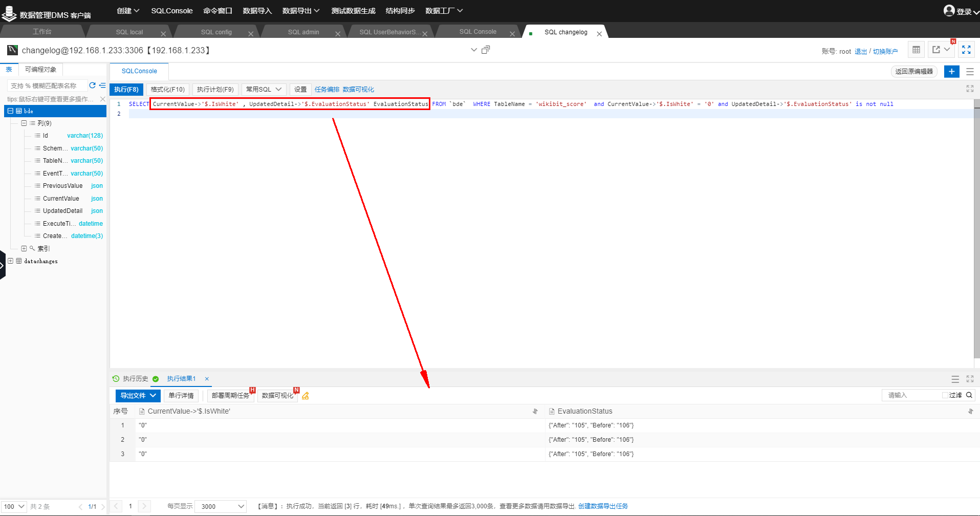The height and width of the screenshot is (516, 980).
Task: Close the SQL local tab
Action: pos(163,34)
